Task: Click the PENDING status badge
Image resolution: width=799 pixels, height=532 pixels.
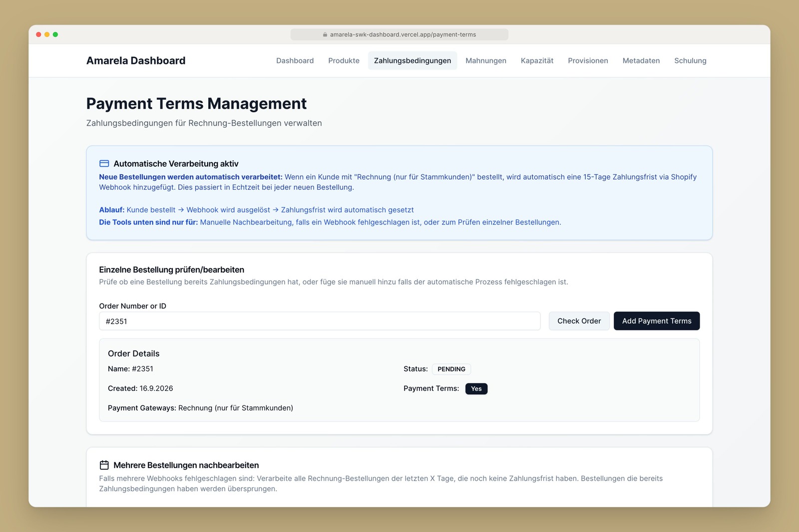Action: (x=451, y=369)
